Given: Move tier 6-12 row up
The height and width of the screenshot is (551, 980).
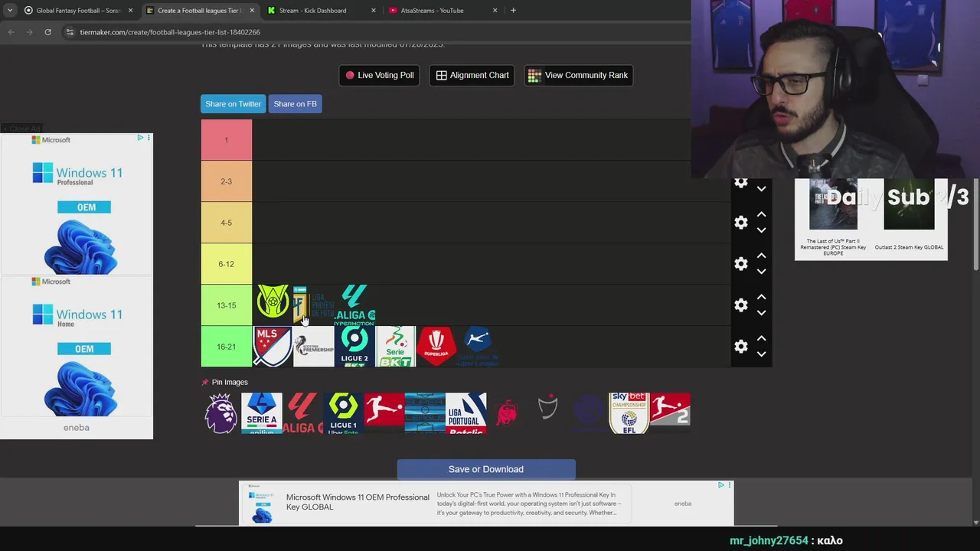Looking at the screenshot, I should click(761, 256).
